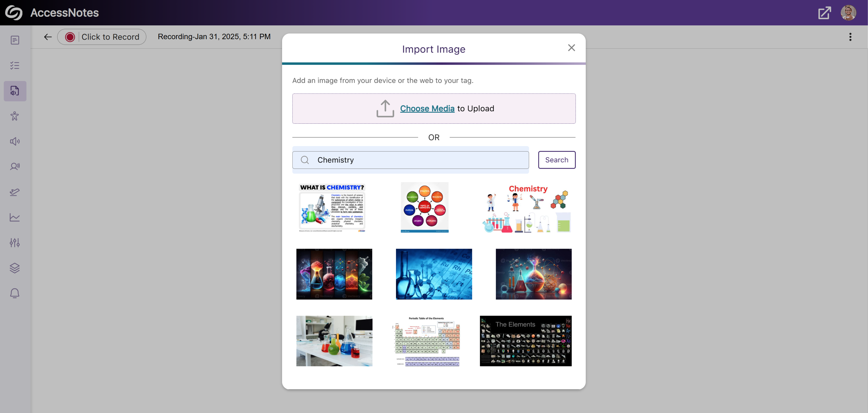This screenshot has height=413, width=868.
Task: Open the three-dot more options menu
Action: [850, 37]
